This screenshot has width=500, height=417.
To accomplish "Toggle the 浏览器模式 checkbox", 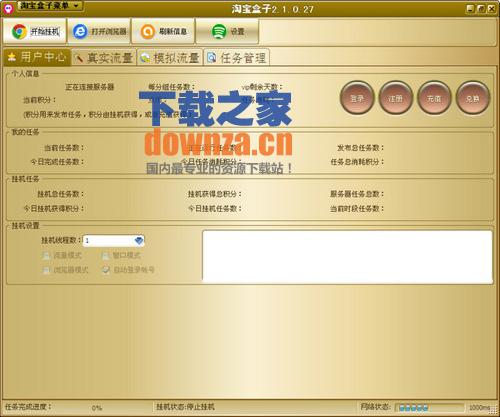I will pyautogui.click(x=46, y=270).
